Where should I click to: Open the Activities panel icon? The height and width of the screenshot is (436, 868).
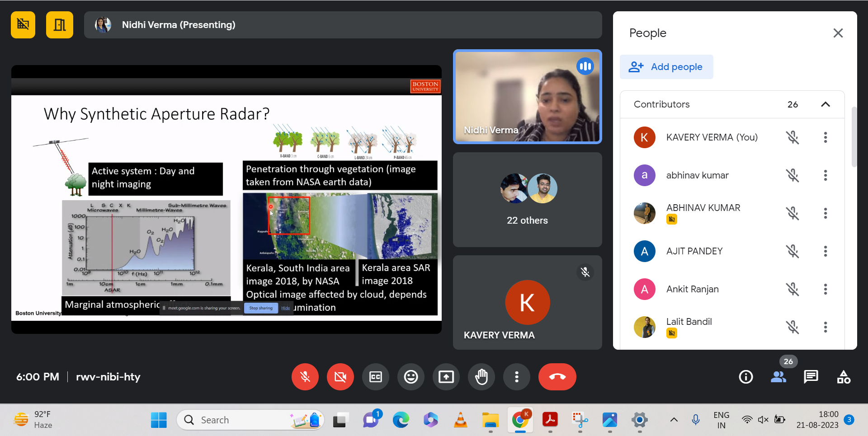[x=843, y=377]
